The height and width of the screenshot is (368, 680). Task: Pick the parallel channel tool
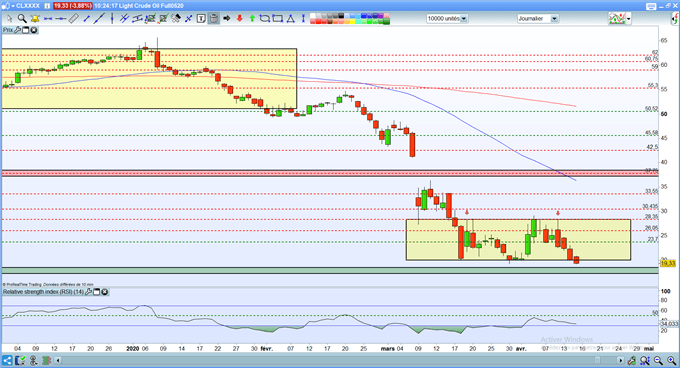[137, 18]
